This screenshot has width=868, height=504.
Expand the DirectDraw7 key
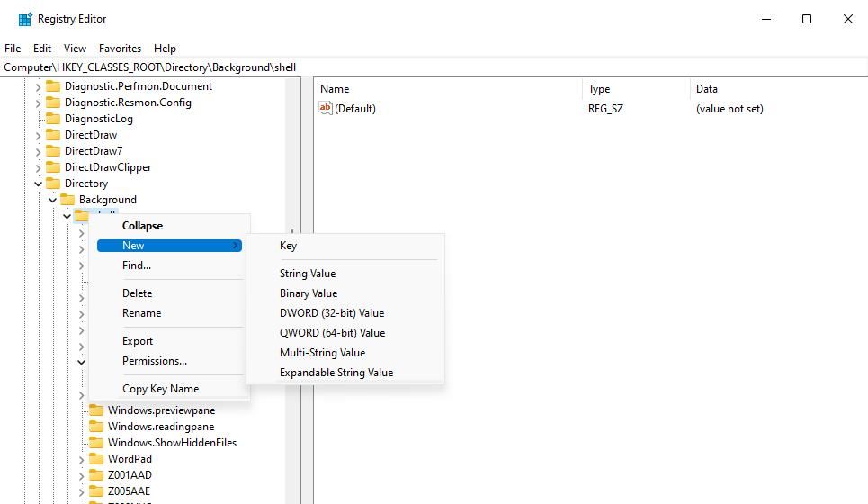click(38, 151)
